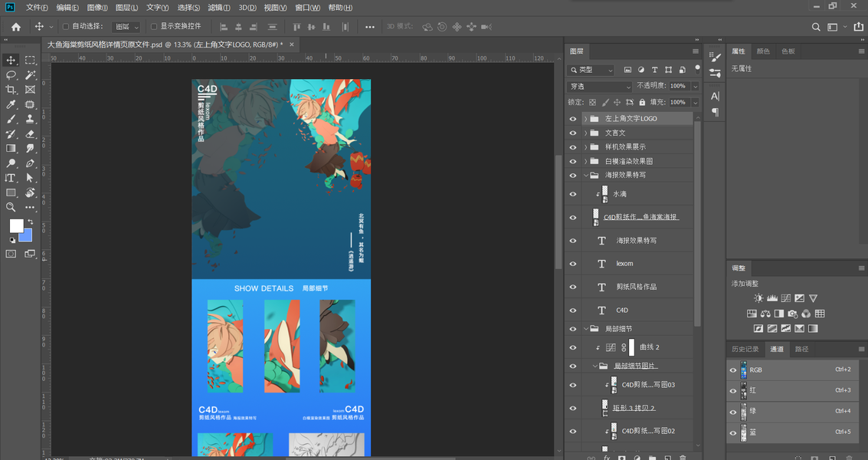This screenshot has width=868, height=460.
Task: Enable the 自动选择 checkbox
Action: (x=66, y=27)
